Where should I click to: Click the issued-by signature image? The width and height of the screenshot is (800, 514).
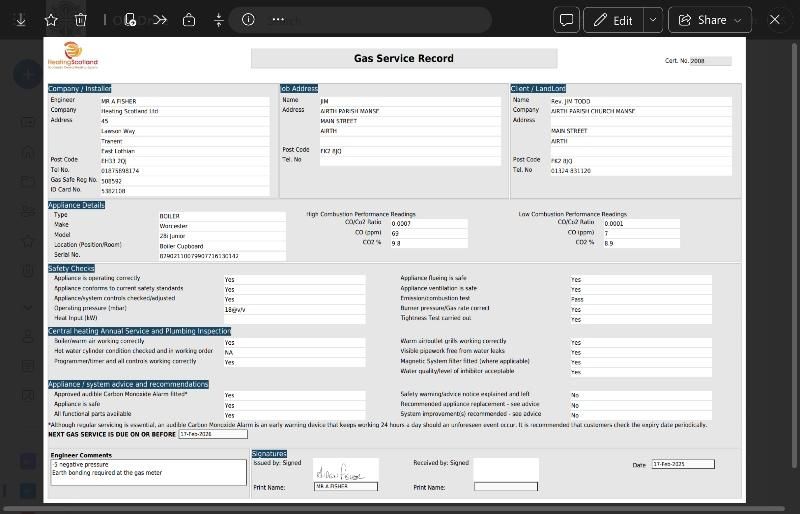point(345,470)
